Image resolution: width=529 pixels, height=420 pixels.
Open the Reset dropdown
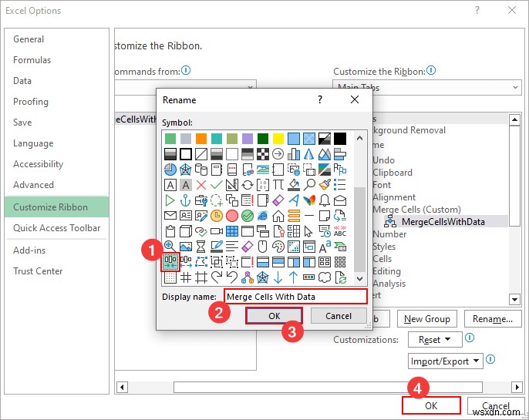pos(435,339)
